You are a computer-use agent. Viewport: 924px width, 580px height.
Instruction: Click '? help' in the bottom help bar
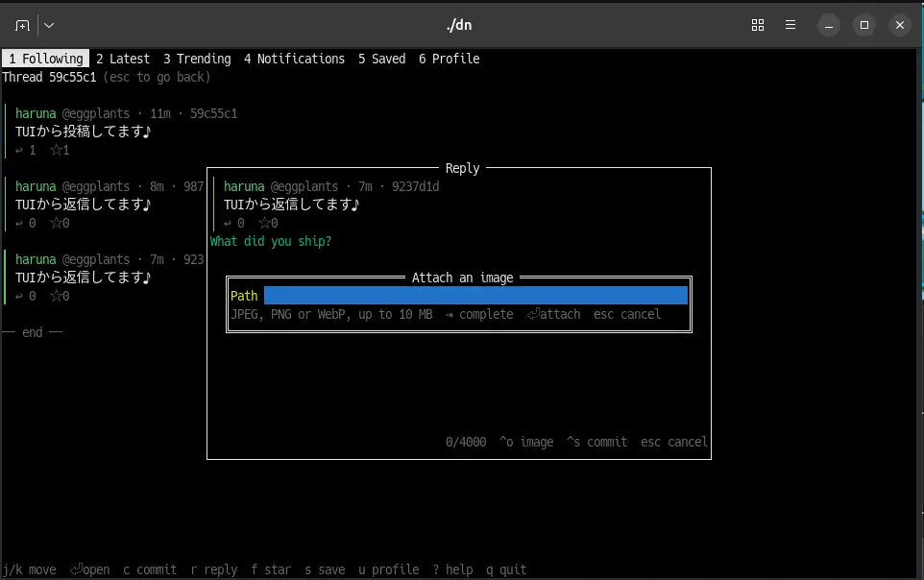pyautogui.click(x=452, y=570)
